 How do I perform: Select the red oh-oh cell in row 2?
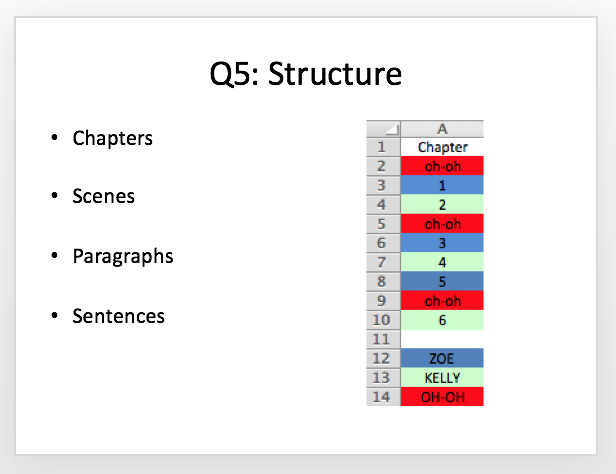(442, 166)
